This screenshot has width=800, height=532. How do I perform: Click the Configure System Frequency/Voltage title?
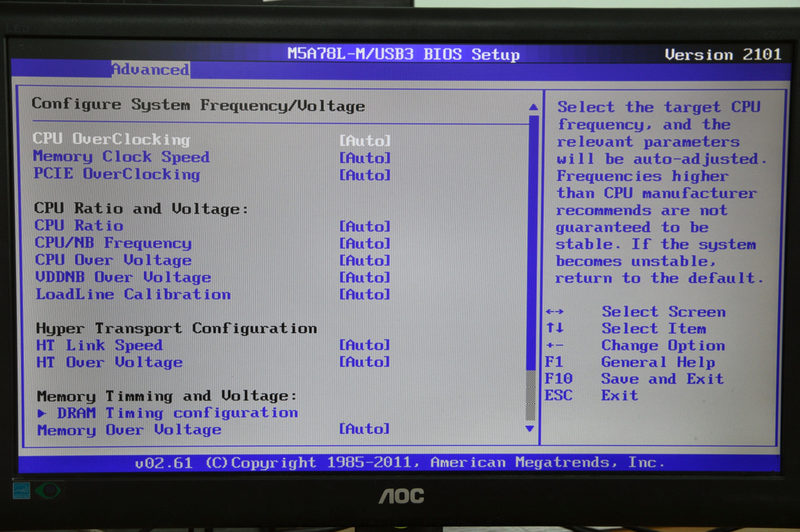(x=199, y=104)
